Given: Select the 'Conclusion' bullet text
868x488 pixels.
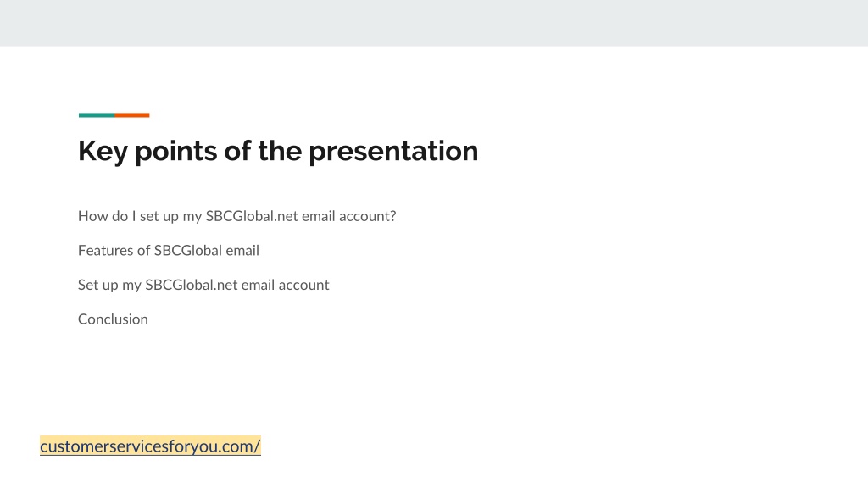Looking at the screenshot, I should pos(113,319).
